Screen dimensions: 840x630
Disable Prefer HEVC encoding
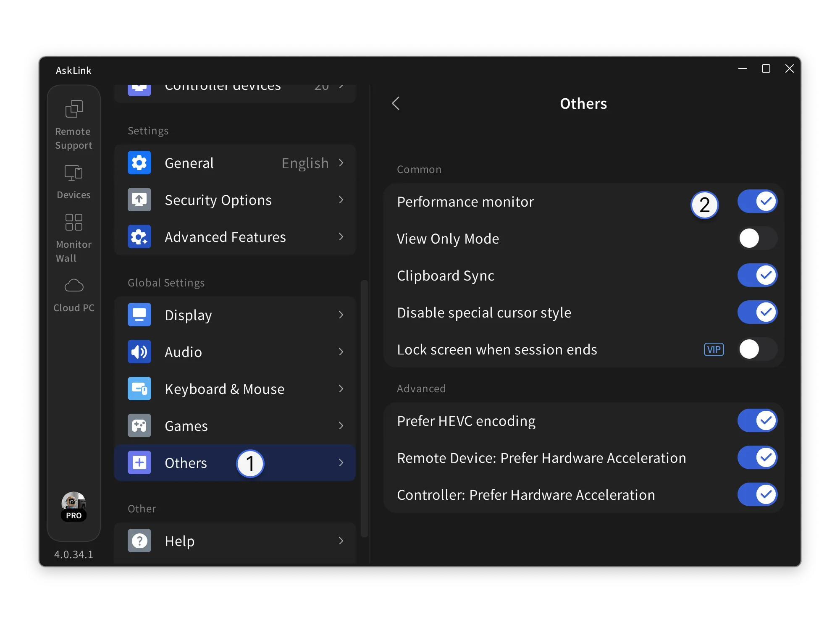pyautogui.click(x=757, y=420)
